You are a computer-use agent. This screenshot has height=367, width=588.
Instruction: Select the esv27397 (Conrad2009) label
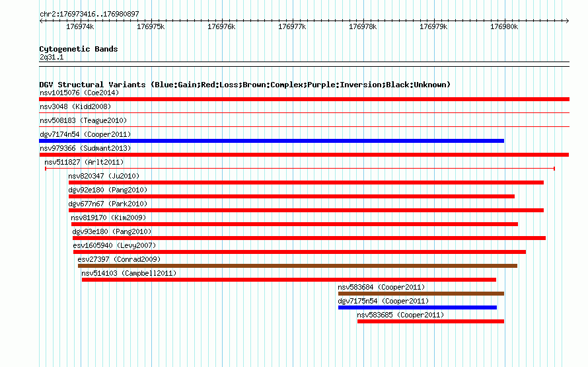(x=119, y=259)
